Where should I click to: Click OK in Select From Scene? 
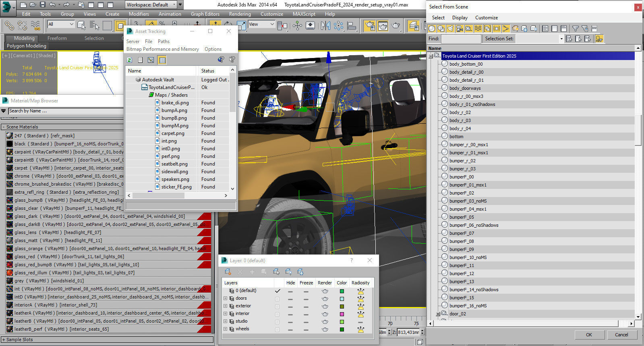click(589, 335)
